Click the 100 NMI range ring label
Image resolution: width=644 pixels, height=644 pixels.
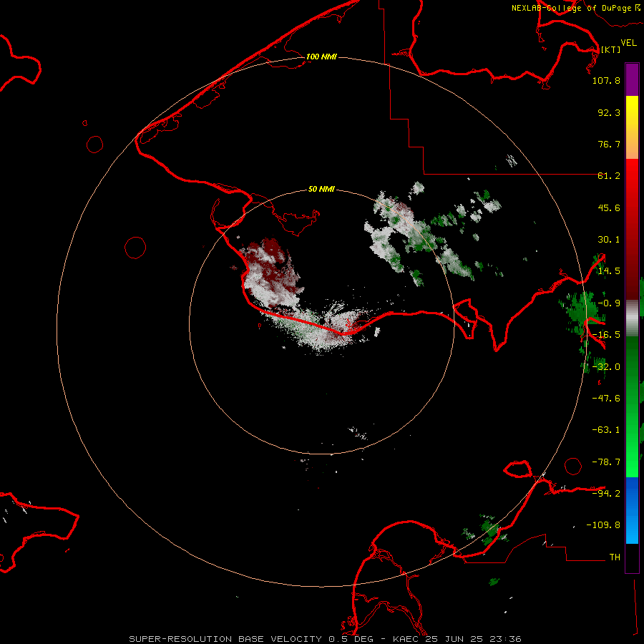321,57
